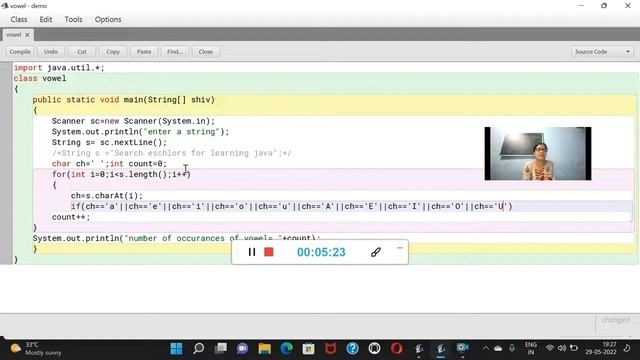Click the ENG IN language indicator
This screenshot has height=360, width=640.
point(531,349)
